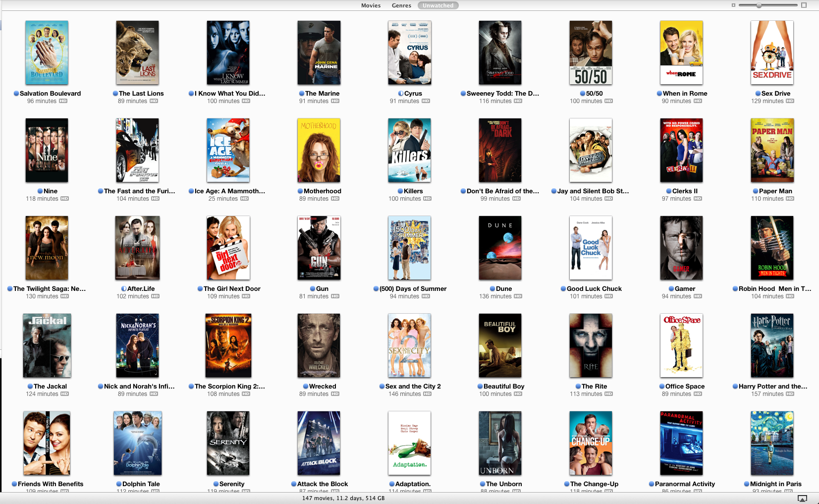Click the Nick and Norah's poster
Screen dimensions: 819x504
tap(138, 345)
